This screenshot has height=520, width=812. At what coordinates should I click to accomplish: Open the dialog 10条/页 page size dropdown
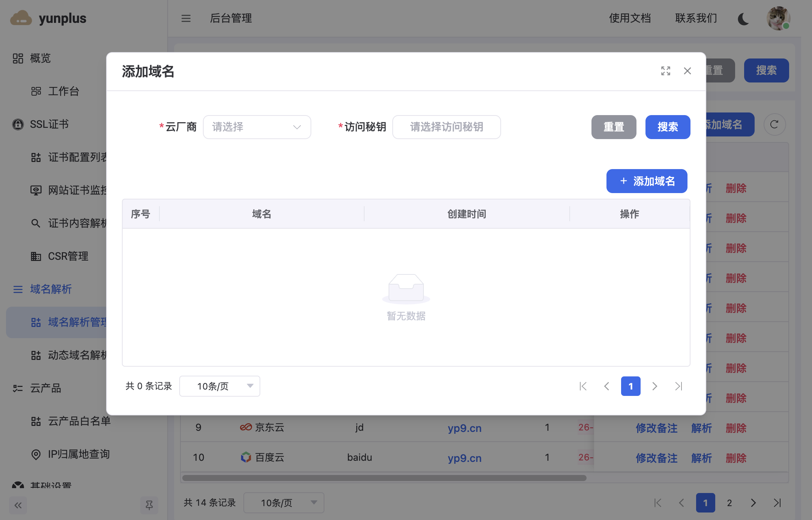click(x=220, y=386)
